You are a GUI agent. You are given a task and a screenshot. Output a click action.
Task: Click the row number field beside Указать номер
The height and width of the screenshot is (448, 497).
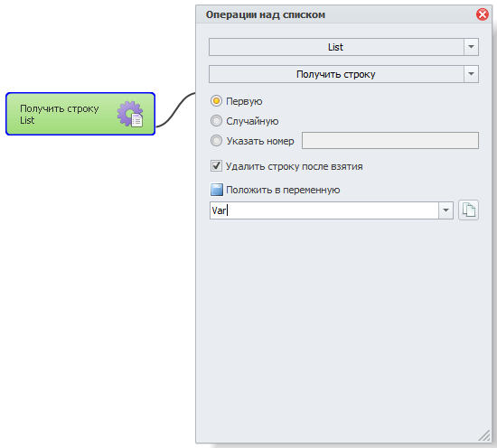point(390,140)
